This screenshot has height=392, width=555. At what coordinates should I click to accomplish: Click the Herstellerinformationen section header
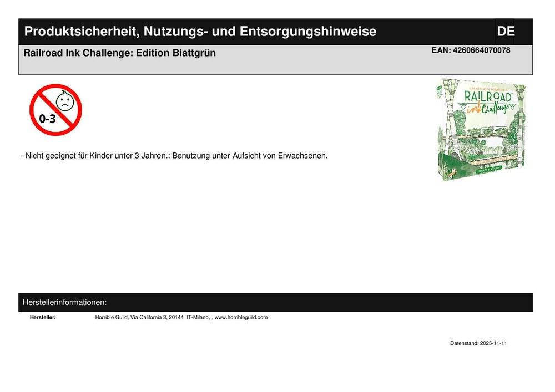point(64,302)
